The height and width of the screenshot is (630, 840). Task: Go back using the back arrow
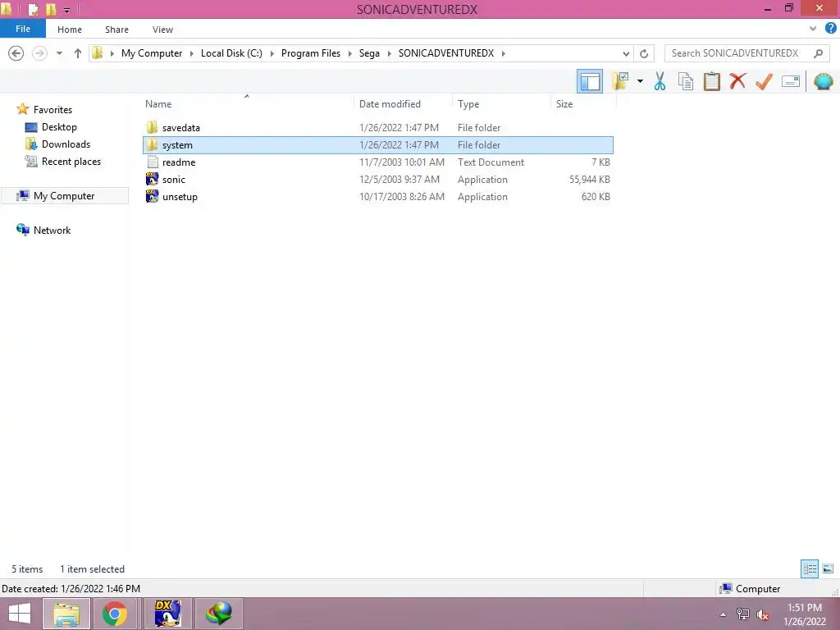16,53
